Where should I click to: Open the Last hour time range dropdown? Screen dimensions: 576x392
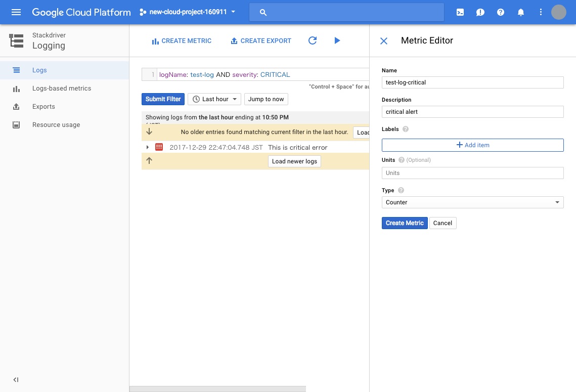[214, 99]
